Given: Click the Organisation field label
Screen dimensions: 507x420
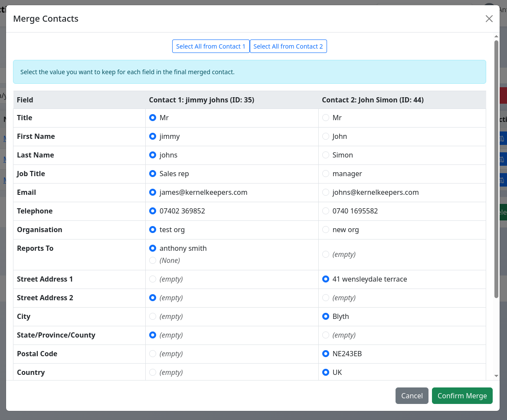Looking at the screenshot, I should coord(39,230).
